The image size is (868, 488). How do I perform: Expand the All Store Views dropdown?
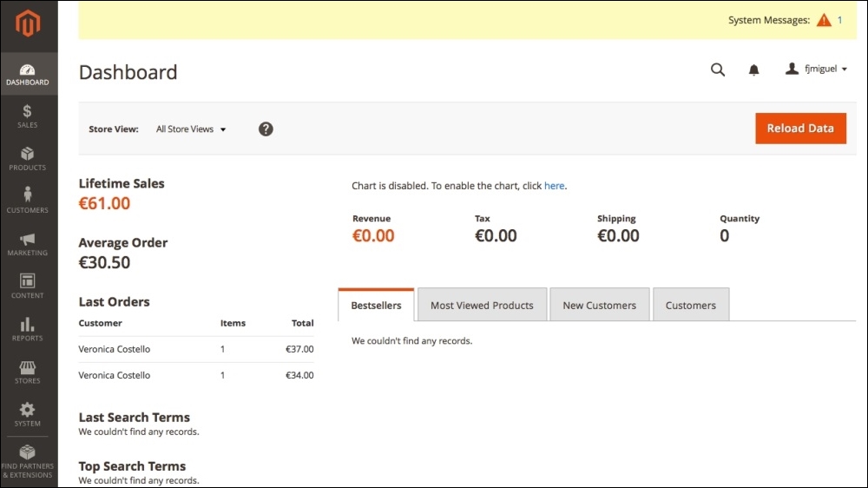click(x=191, y=129)
